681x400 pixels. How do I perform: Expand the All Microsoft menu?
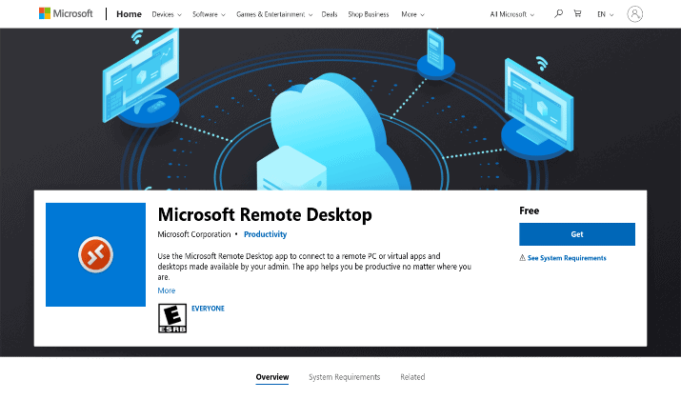512,14
